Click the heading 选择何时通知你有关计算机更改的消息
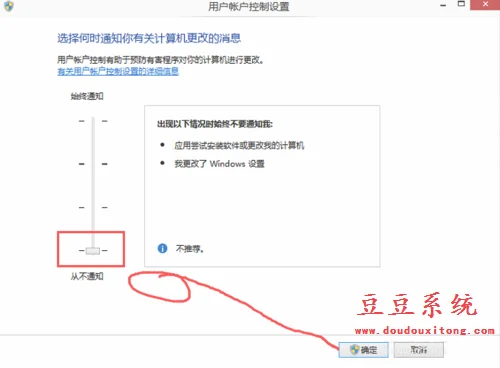The height and width of the screenshot is (368, 500). [x=149, y=38]
